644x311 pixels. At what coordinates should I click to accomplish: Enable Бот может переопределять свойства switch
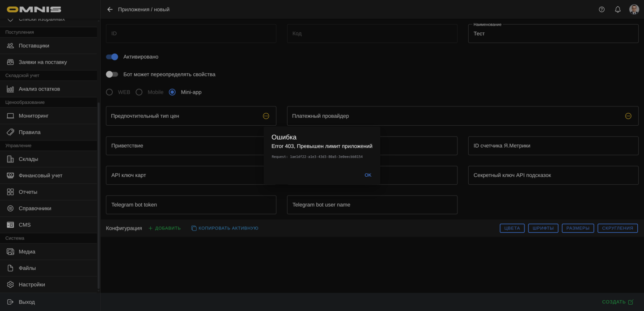(x=112, y=74)
